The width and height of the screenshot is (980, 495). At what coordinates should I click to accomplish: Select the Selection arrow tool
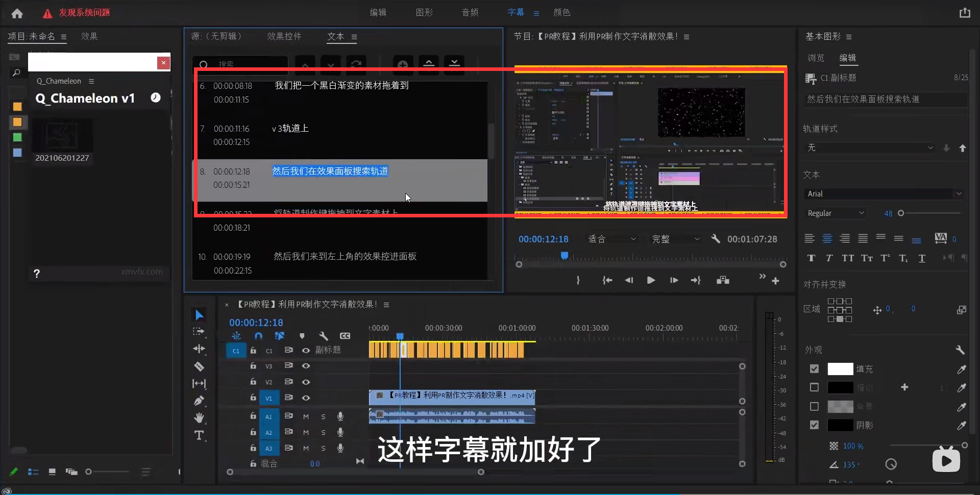pyautogui.click(x=199, y=315)
